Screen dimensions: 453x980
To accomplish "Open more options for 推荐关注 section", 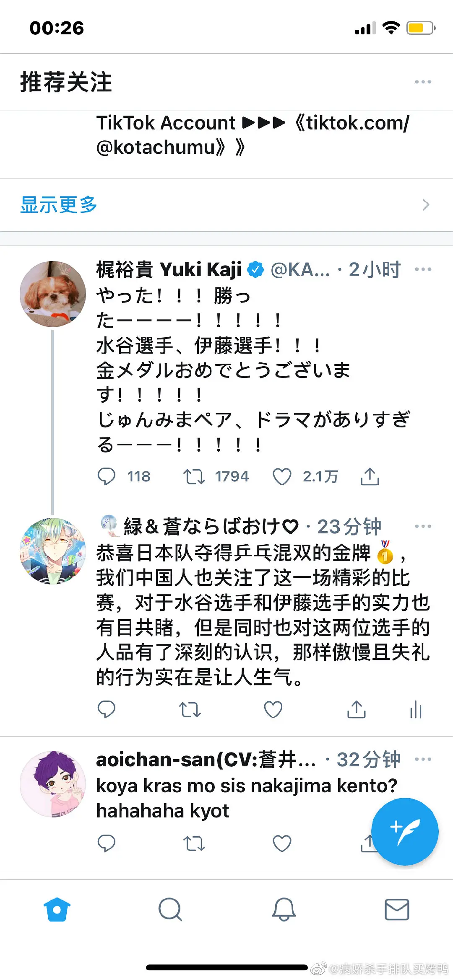I will [423, 82].
